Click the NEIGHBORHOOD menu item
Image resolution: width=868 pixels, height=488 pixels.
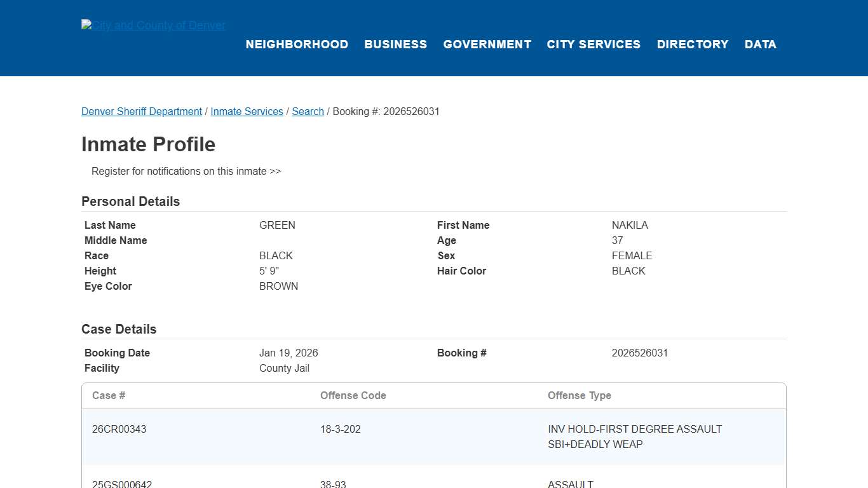[x=297, y=44]
